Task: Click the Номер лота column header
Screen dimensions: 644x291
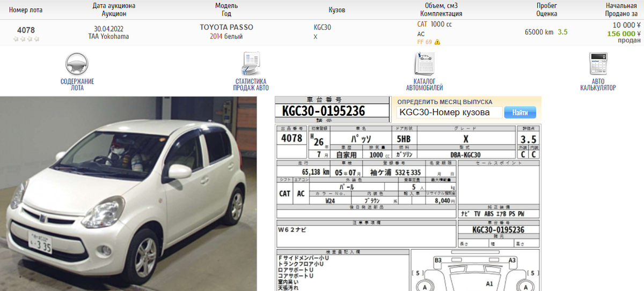Action: click(26, 10)
